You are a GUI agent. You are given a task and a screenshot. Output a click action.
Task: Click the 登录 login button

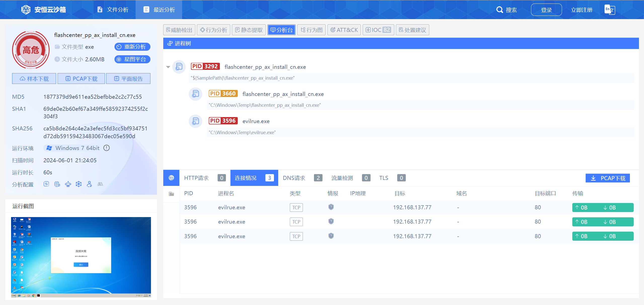pyautogui.click(x=546, y=10)
